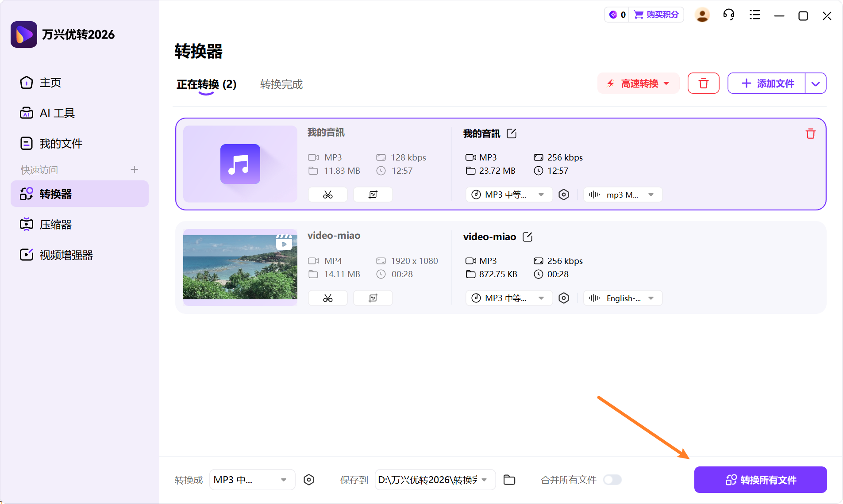Screen dimensions: 843x504
Task: Open 我的文件 from the sidebar
Action: pyautogui.click(x=61, y=143)
